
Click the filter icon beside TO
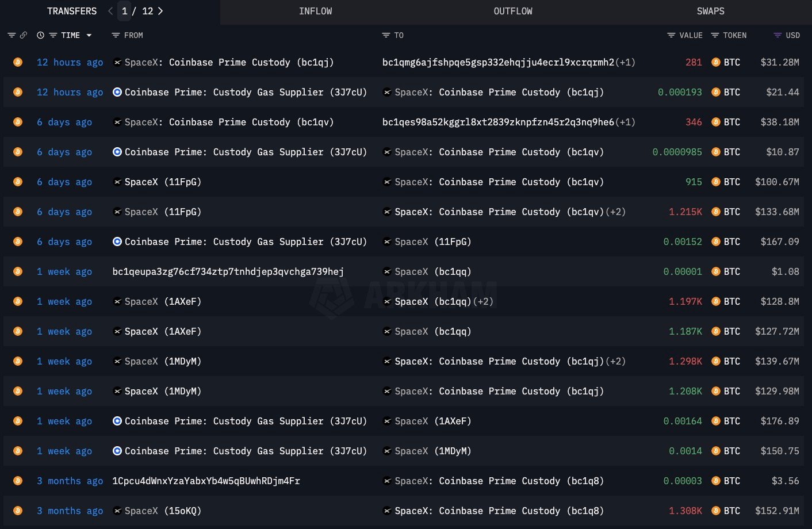[x=386, y=36]
